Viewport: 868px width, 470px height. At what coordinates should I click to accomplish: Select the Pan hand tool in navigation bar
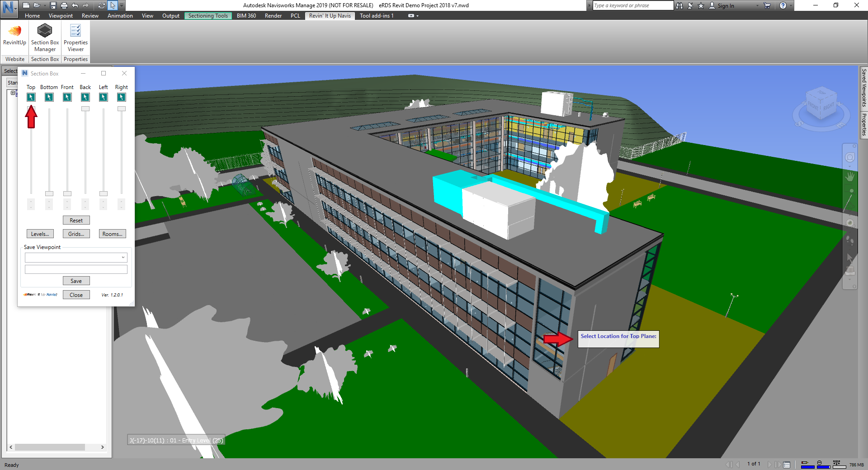click(x=850, y=176)
